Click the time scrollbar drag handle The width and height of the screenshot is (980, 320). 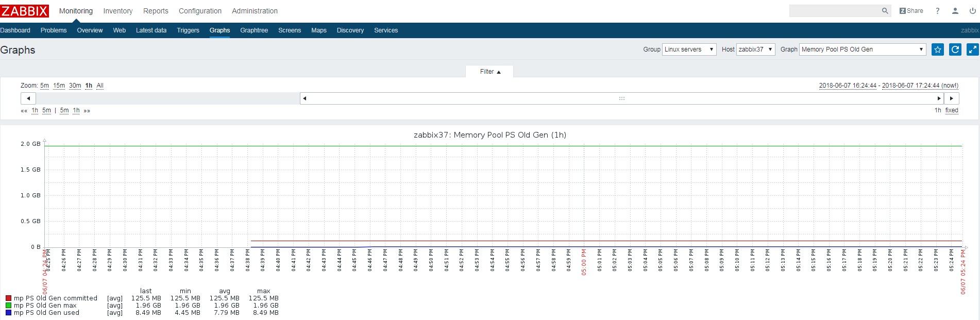[622, 98]
